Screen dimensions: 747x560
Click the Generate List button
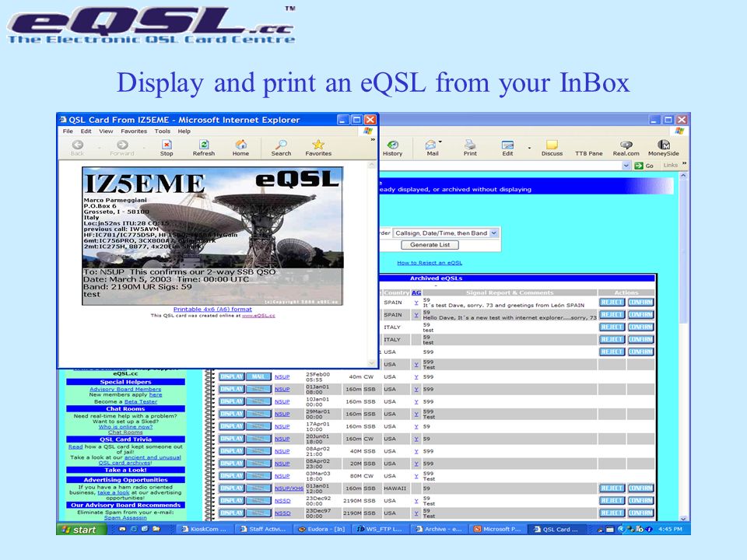pos(430,245)
